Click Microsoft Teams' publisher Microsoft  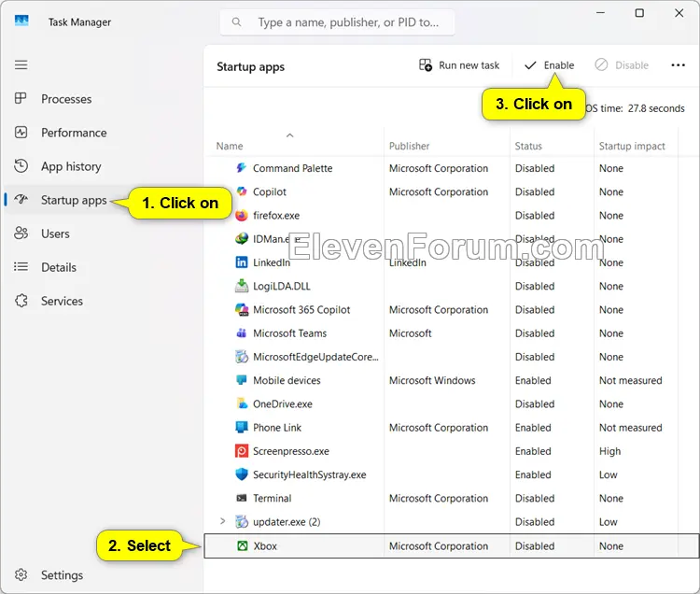point(411,333)
